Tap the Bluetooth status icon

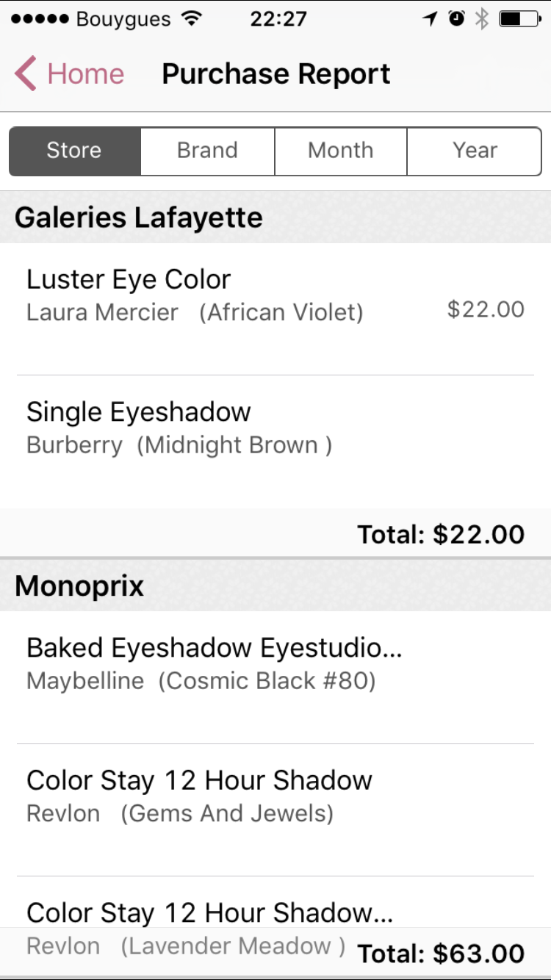click(x=481, y=19)
